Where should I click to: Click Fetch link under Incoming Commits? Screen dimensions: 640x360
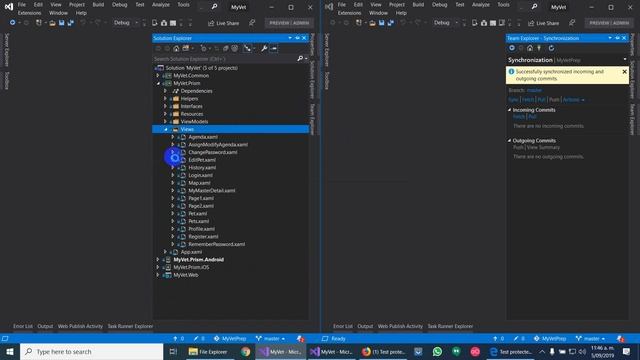coord(519,117)
